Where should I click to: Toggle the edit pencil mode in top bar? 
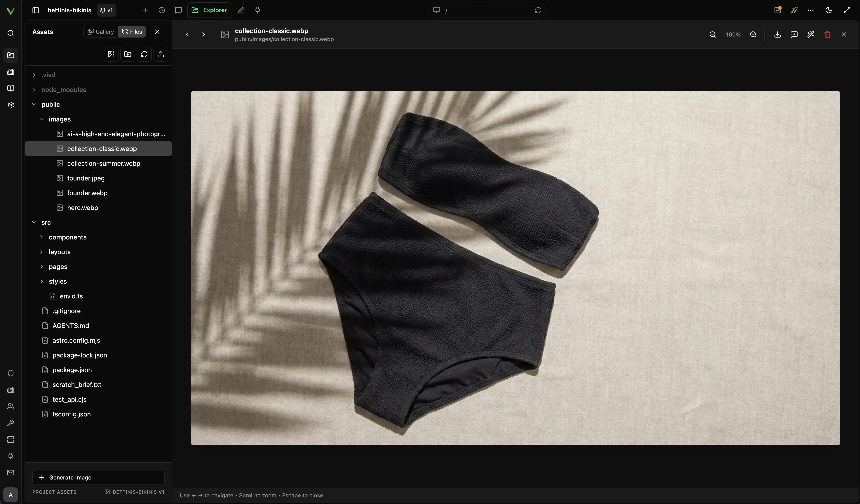tap(241, 10)
